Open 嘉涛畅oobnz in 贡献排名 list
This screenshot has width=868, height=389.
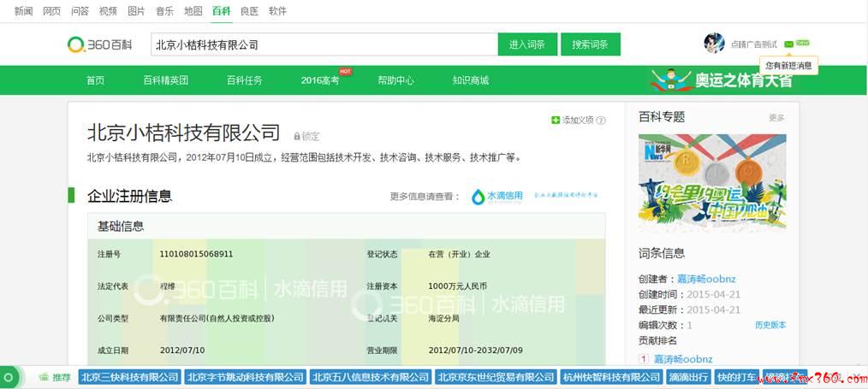[683, 359]
